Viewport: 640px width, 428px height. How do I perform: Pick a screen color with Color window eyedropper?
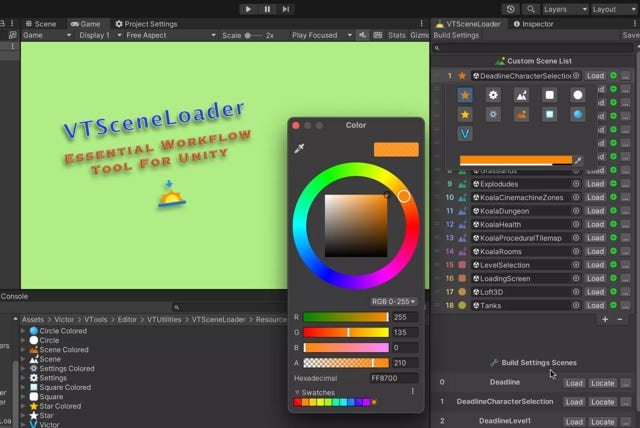[x=299, y=149]
